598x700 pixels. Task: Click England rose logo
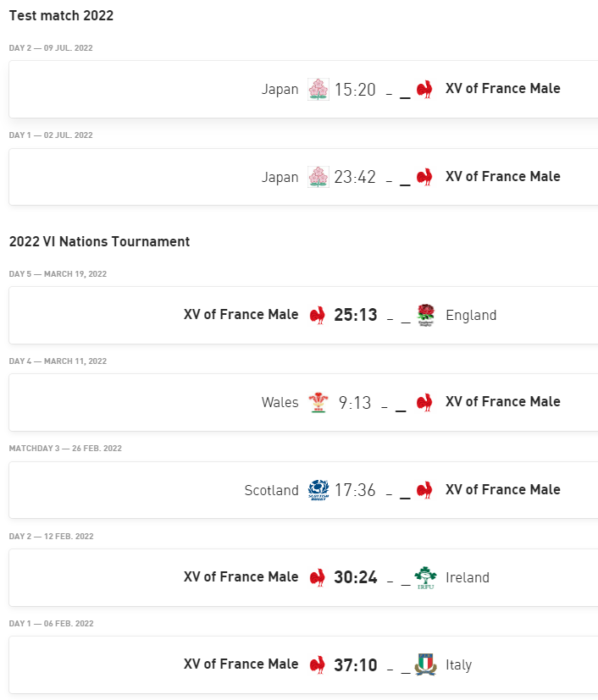[x=425, y=315]
